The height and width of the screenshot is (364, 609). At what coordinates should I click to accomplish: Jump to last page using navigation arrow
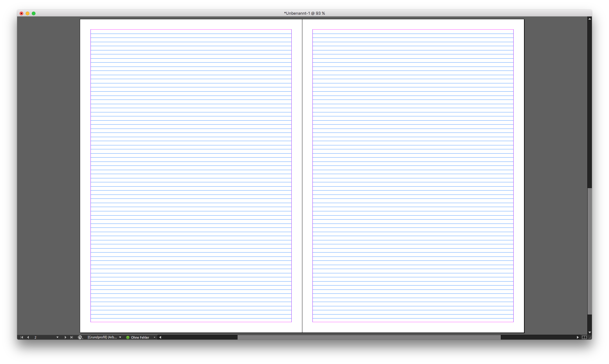pos(72,337)
